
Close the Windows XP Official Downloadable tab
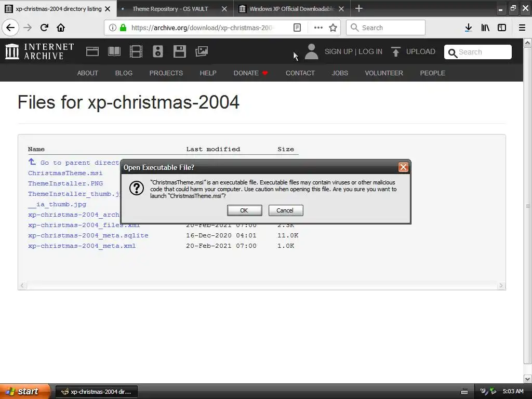click(x=341, y=9)
